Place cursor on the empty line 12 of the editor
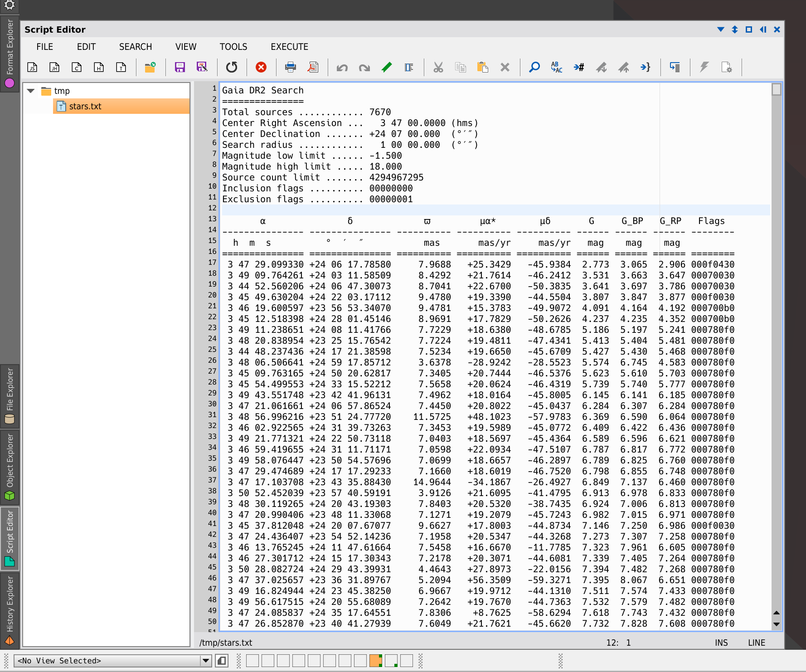The height and width of the screenshot is (672, 806). [x=495, y=210]
